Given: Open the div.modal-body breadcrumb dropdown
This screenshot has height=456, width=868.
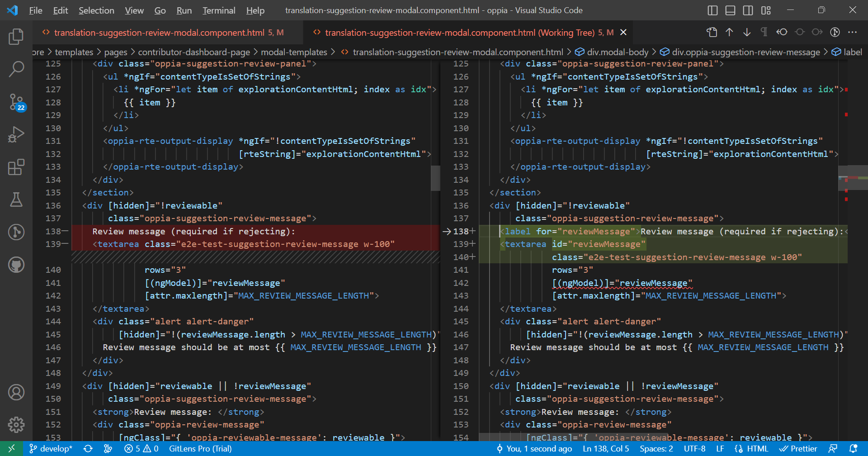Looking at the screenshot, I should pyautogui.click(x=617, y=52).
